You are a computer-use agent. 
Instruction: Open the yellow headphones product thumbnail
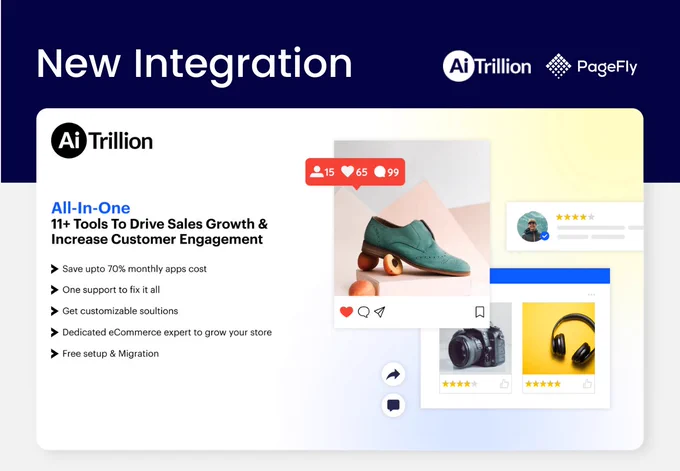coord(559,338)
